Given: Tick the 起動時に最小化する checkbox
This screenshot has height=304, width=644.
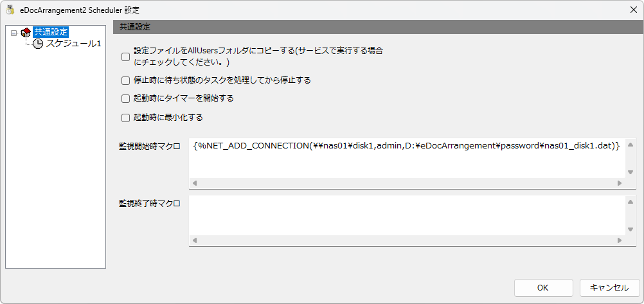Looking at the screenshot, I should [x=126, y=118].
